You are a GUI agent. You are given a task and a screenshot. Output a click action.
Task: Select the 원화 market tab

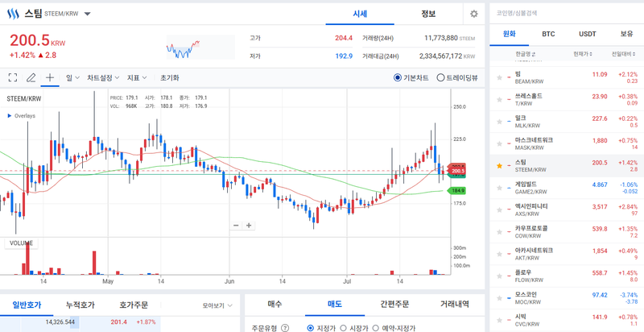tap(510, 34)
